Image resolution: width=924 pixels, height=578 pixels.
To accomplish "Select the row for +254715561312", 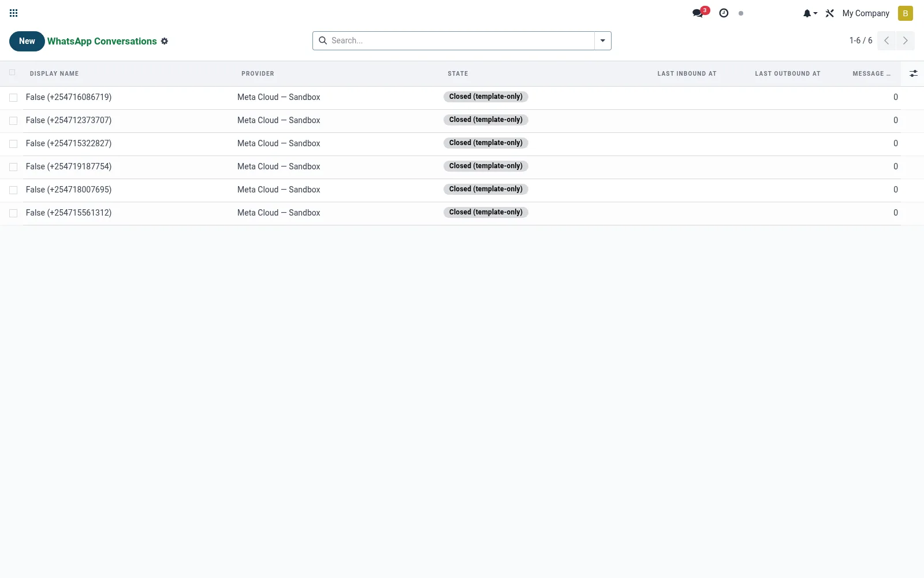I will click(x=13, y=213).
